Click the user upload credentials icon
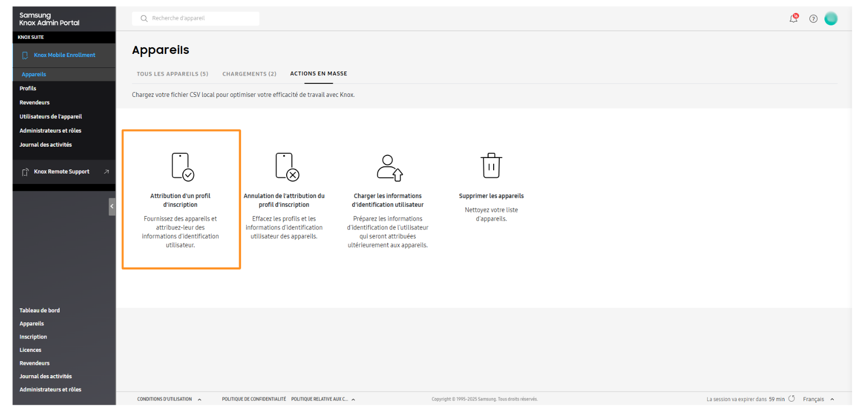This screenshot has width=868, height=413. [x=389, y=167]
